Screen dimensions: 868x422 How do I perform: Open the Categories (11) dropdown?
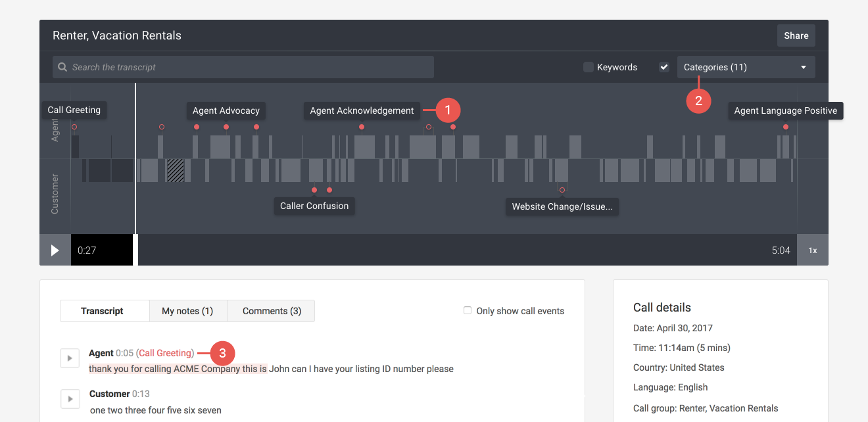(736, 67)
